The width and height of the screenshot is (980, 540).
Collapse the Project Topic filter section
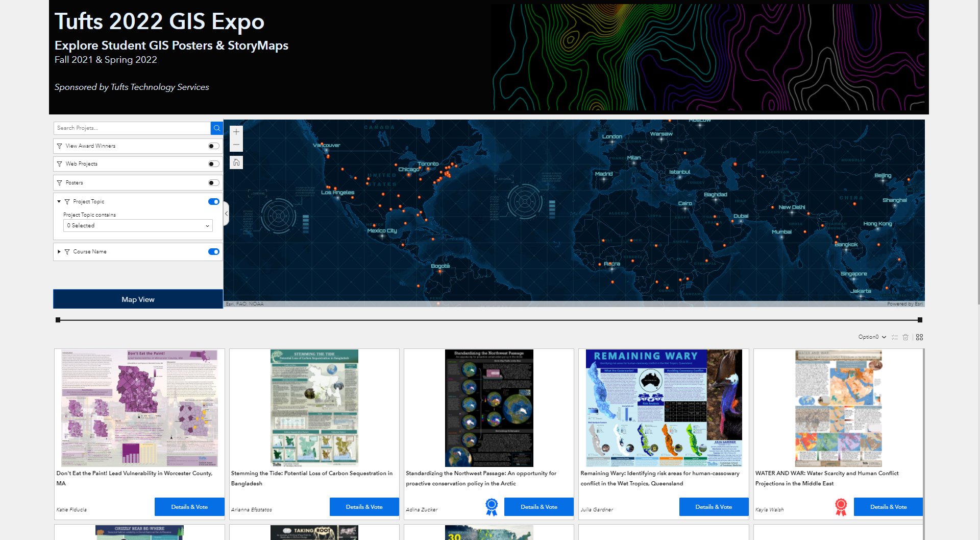pos(59,202)
